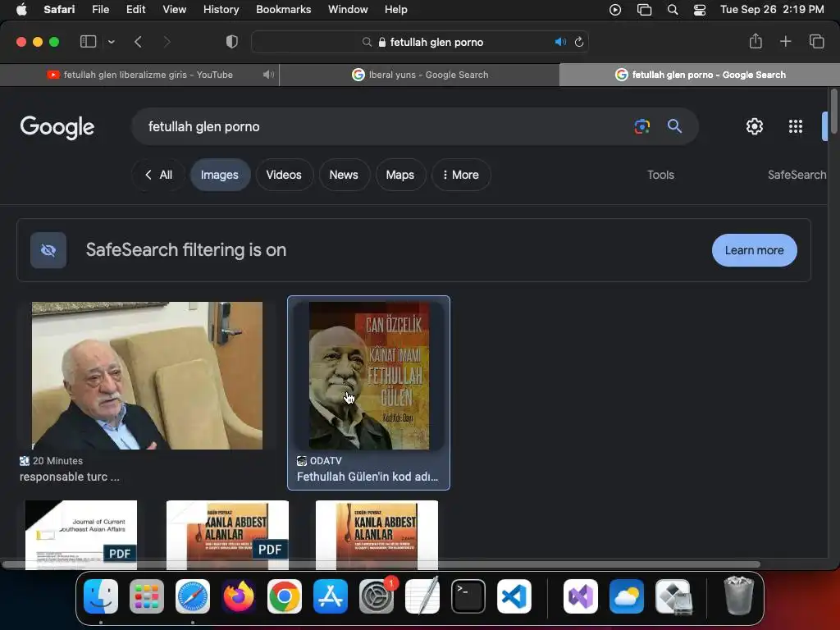Screen dimensions: 840x630
Task: Mute audio via address bar speaker icon
Action: click(x=559, y=42)
